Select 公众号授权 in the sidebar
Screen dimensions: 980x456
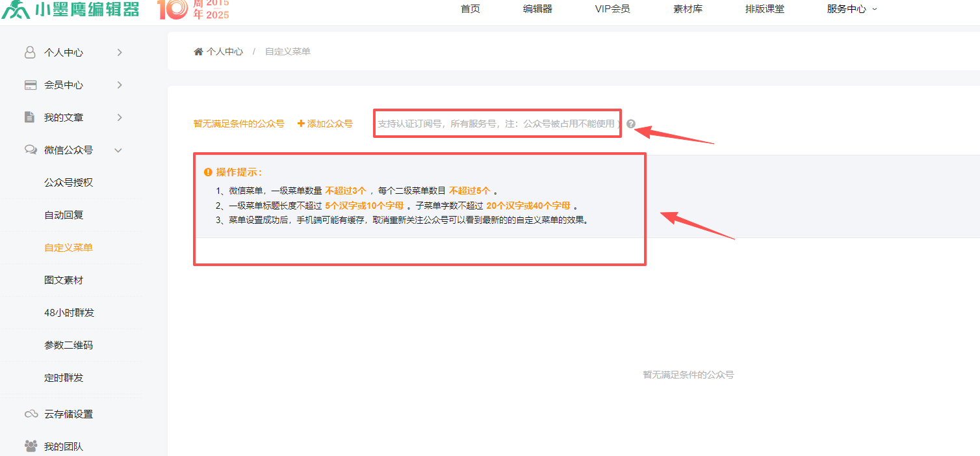tap(68, 182)
